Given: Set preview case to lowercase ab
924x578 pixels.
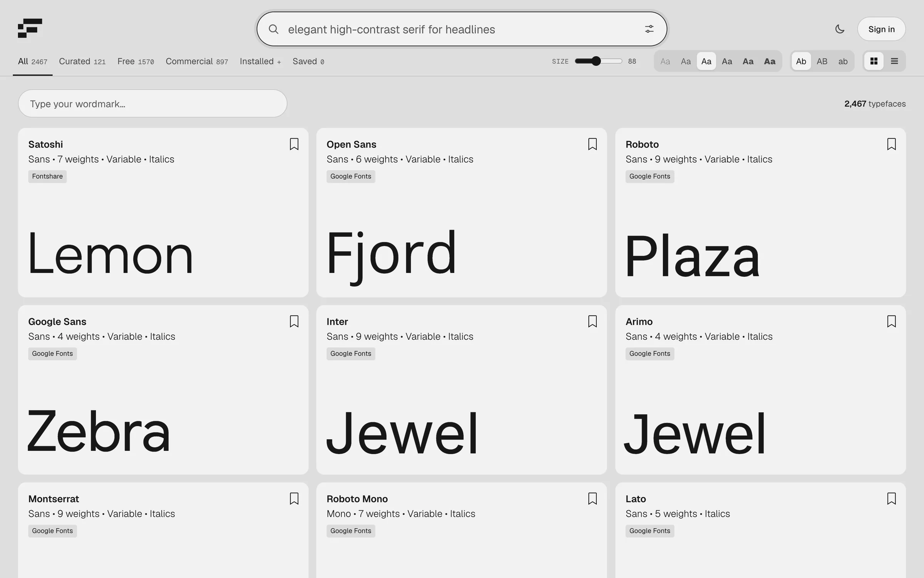Looking at the screenshot, I should [x=843, y=61].
